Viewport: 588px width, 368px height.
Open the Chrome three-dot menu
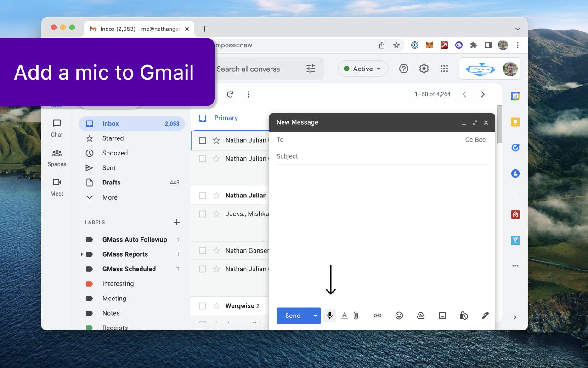pos(518,45)
